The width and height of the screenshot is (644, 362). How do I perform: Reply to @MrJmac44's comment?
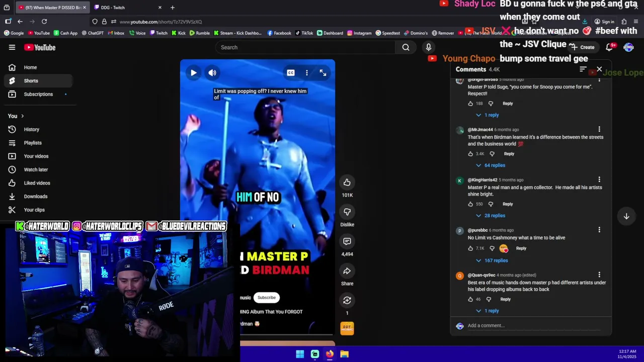509,154
